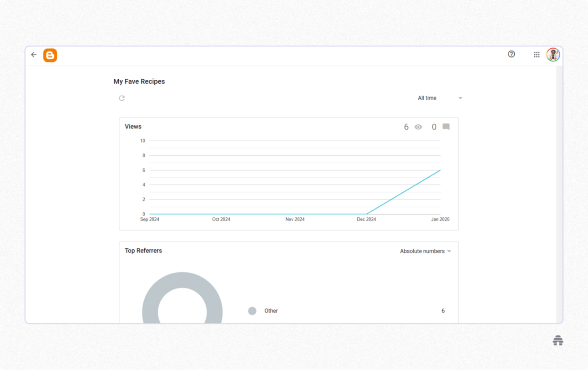This screenshot has width=588, height=370.
Task: Open Help via the question mark icon
Action: [x=511, y=54]
